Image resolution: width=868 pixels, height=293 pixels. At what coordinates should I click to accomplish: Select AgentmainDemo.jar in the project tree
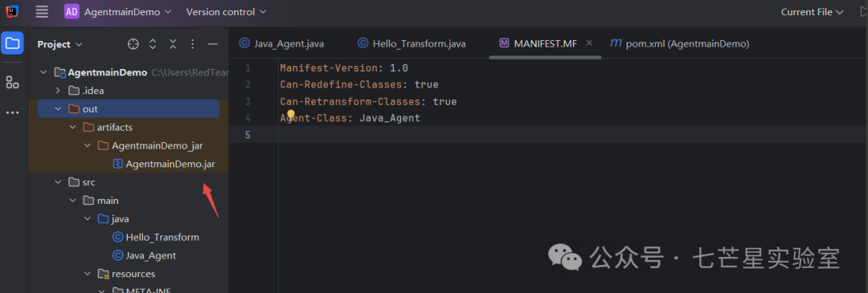164,164
